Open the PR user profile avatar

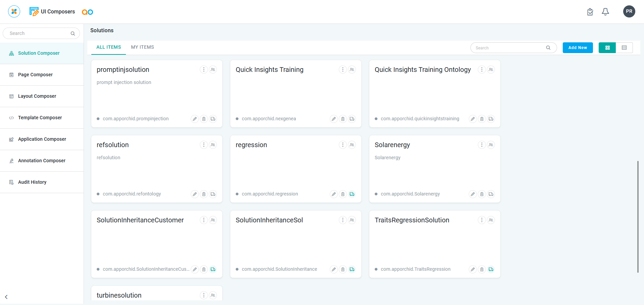tap(629, 11)
